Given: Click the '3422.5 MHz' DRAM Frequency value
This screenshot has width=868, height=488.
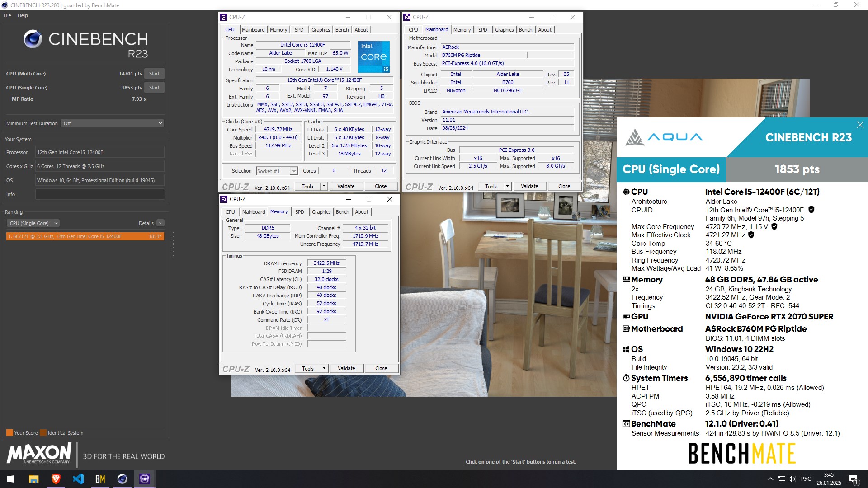Looking at the screenshot, I should tap(326, 263).
